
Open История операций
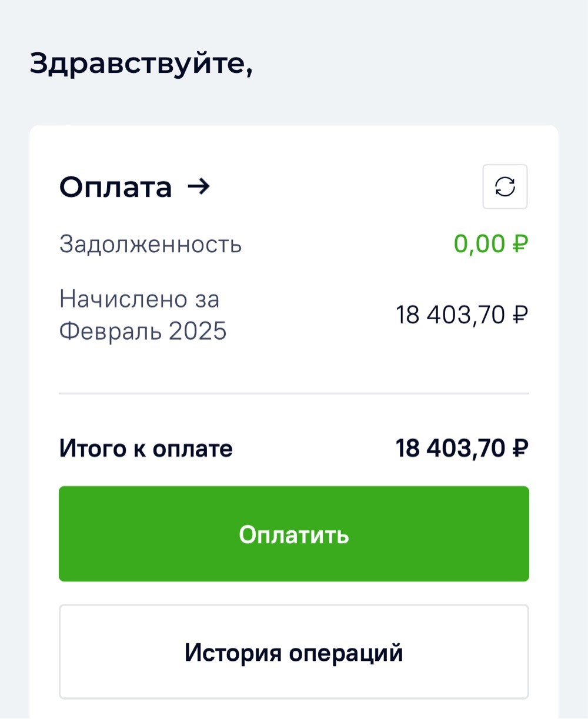(x=293, y=651)
